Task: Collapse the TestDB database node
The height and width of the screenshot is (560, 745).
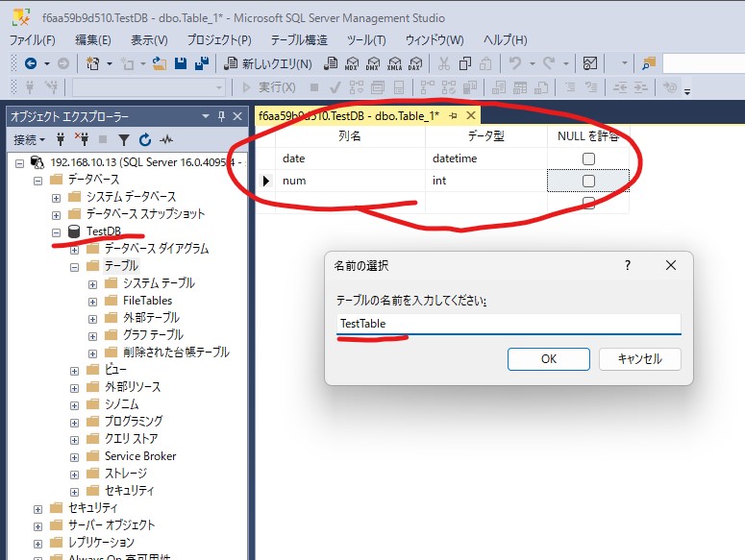Action: click(56, 232)
